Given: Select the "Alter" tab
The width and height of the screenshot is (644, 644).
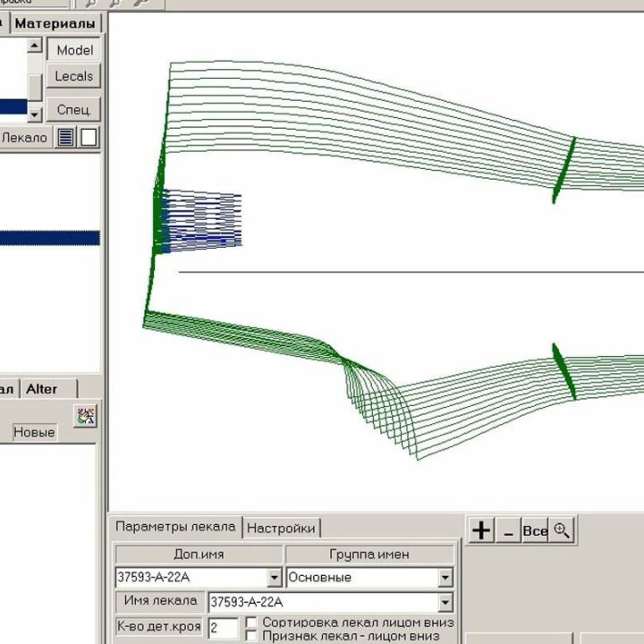Looking at the screenshot, I should [x=42, y=389].
